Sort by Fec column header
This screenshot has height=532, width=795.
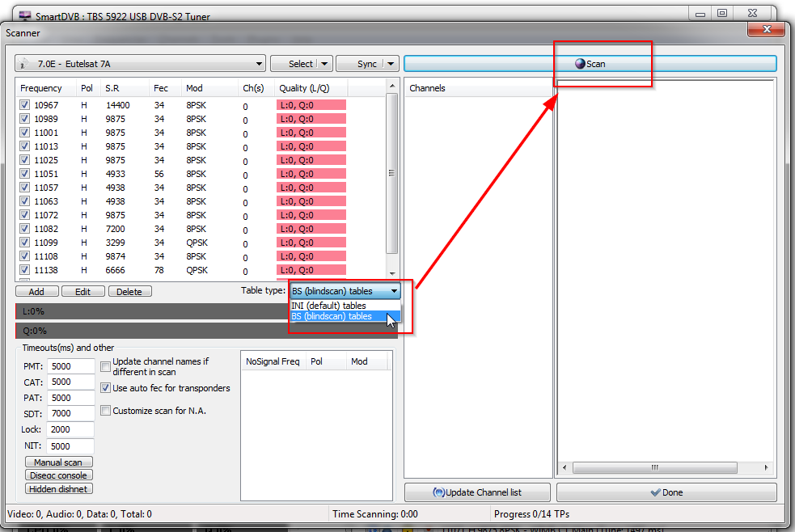coord(165,88)
